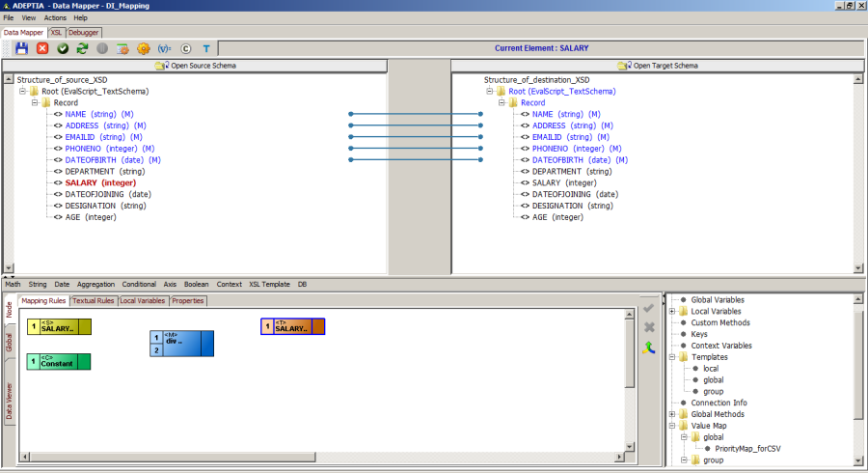Click the red X toolbar icon

42,47
